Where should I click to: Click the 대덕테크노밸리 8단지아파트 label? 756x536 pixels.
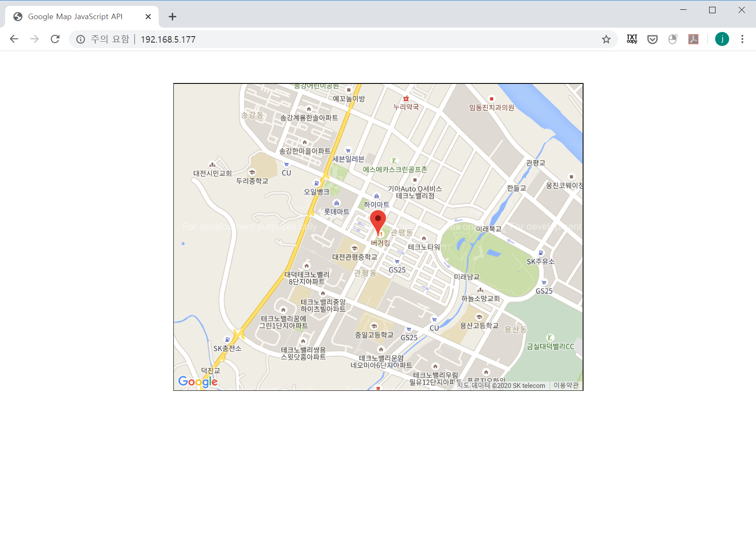(x=307, y=278)
